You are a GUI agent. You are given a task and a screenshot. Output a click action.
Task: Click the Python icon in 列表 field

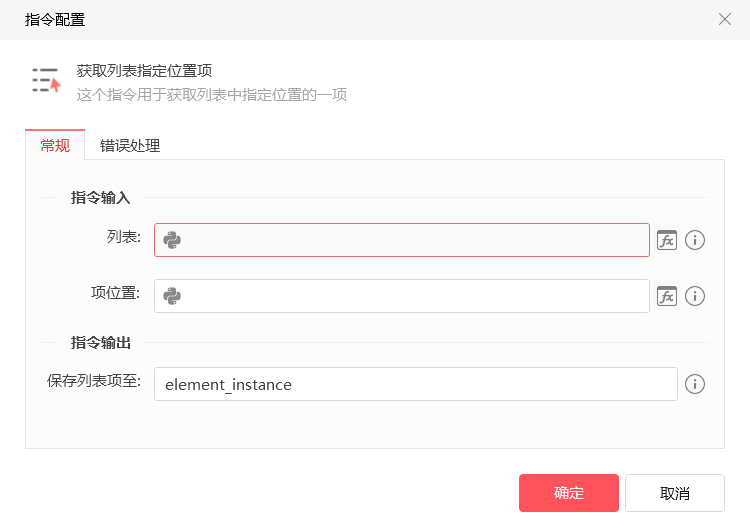tap(172, 240)
